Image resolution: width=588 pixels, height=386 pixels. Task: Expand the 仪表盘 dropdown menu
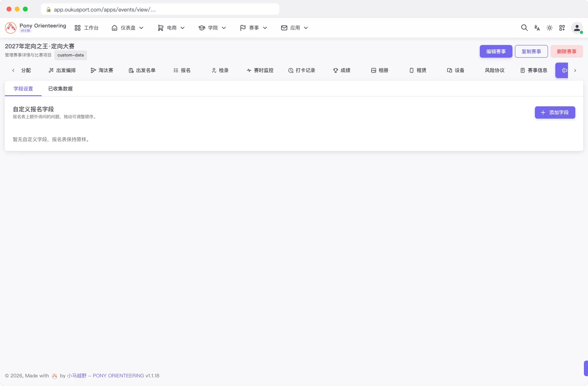(x=127, y=28)
